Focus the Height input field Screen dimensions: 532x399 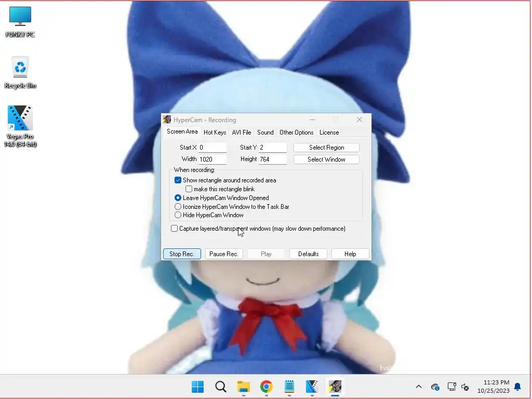click(273, 159)
